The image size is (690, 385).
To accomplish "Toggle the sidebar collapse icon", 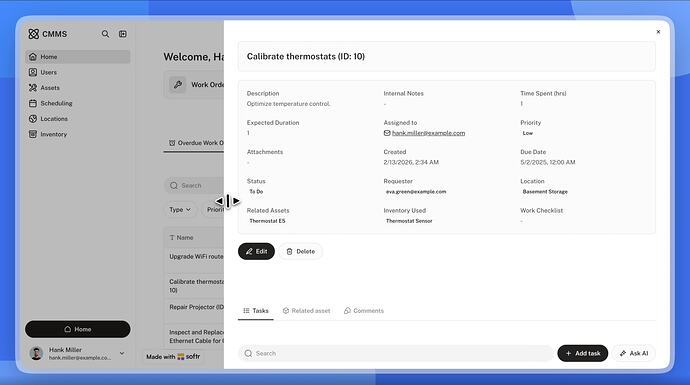I will 123,34.
